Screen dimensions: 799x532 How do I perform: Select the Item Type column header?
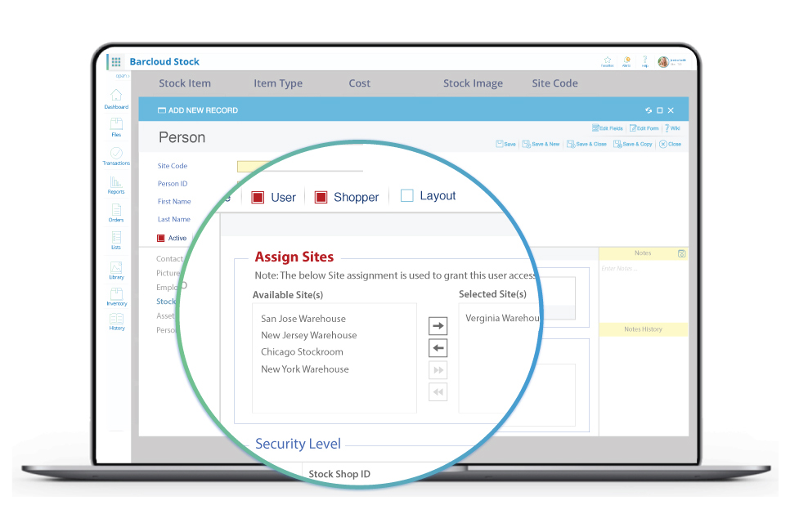point(278,83)
